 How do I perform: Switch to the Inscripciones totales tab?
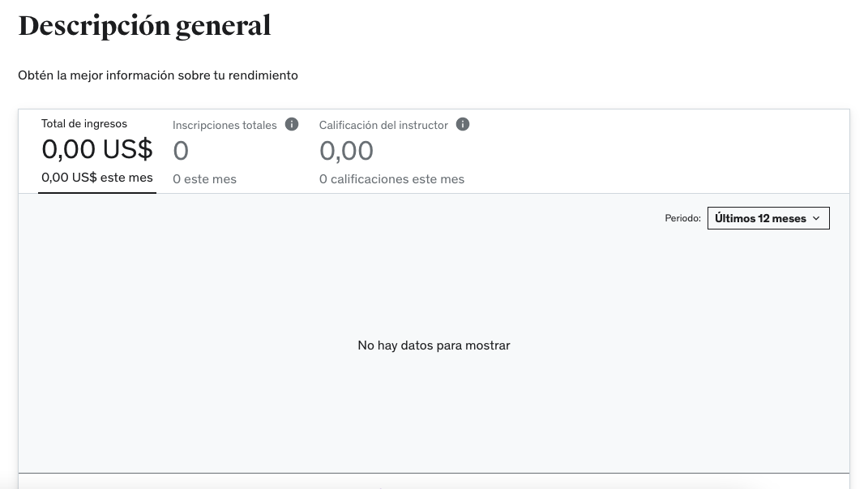click(x=224, y=126)
